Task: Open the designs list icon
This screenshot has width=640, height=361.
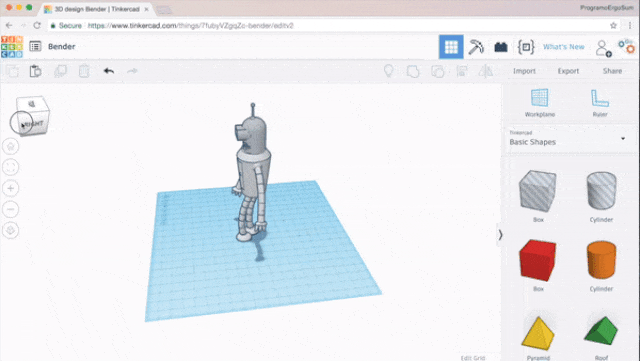Action: pos(35,47)
